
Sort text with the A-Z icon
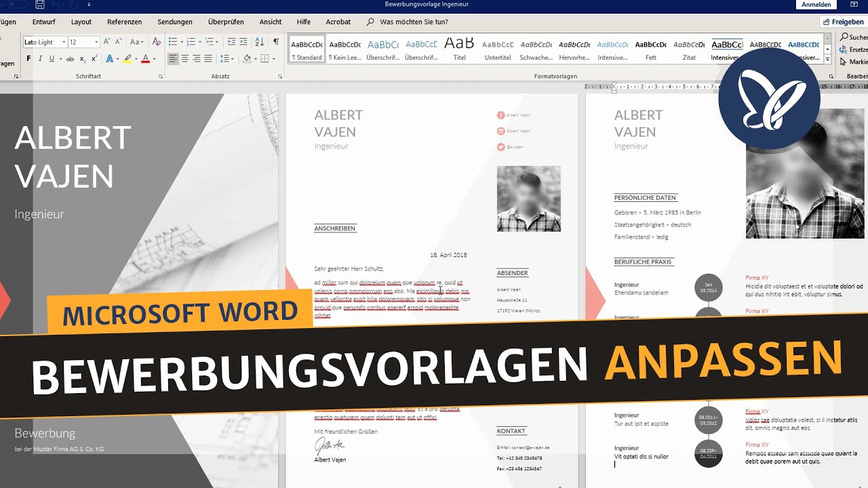260,42
